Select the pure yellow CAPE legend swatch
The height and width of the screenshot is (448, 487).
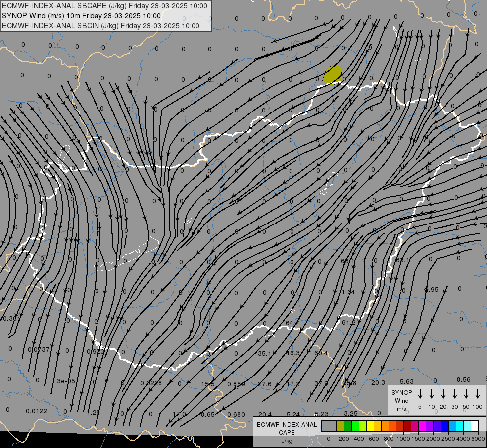(370, 426)
